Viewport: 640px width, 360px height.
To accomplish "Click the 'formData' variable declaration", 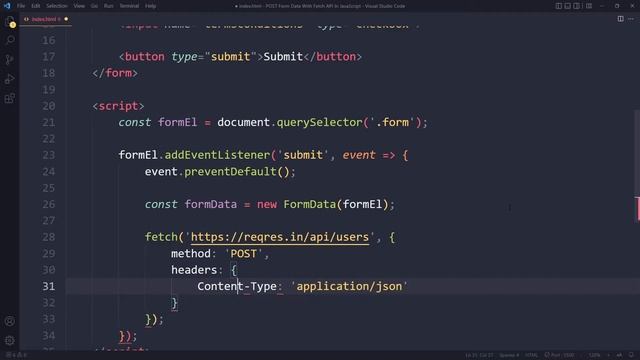I will [x=211, y=204].
